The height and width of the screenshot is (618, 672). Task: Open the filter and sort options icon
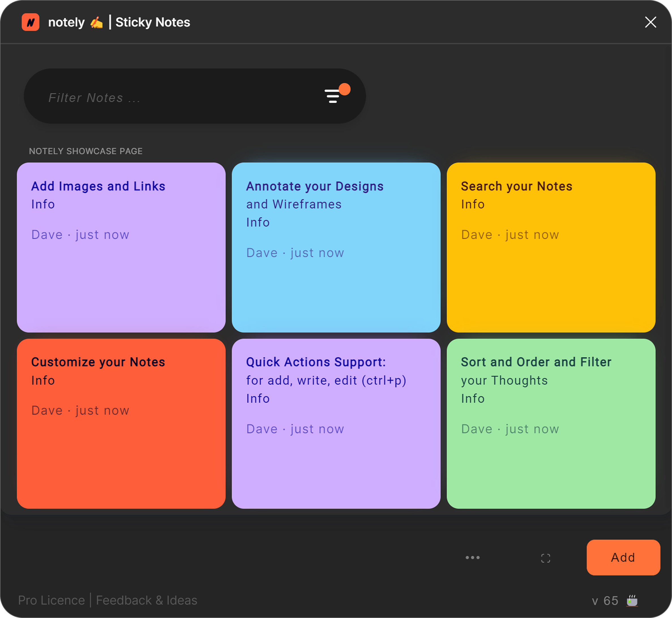(333, 96)
